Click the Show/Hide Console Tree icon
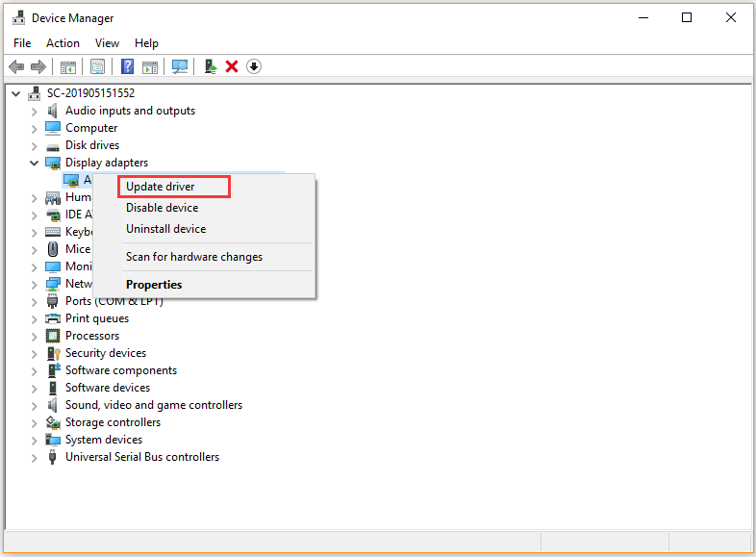 (68, 66)
